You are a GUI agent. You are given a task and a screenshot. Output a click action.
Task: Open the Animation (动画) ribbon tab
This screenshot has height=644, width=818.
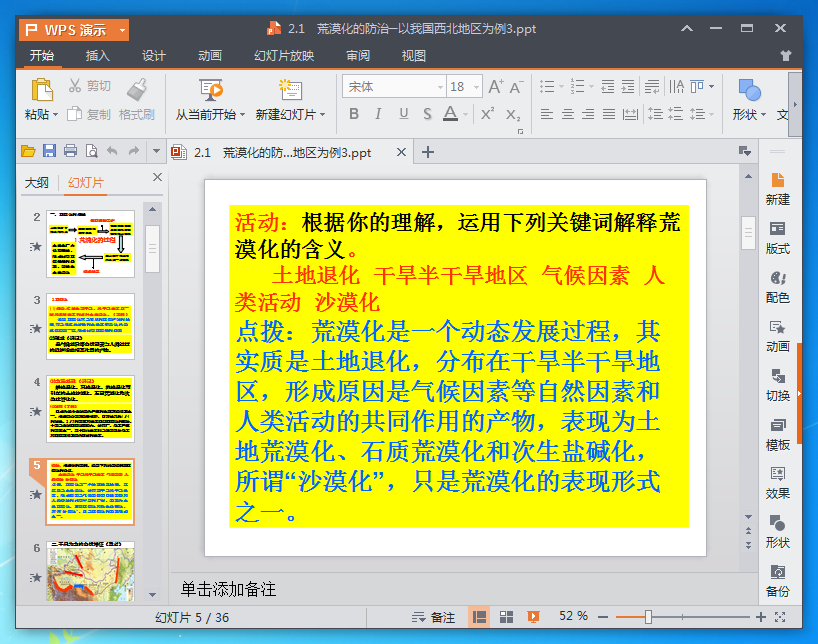click(210, 55)
